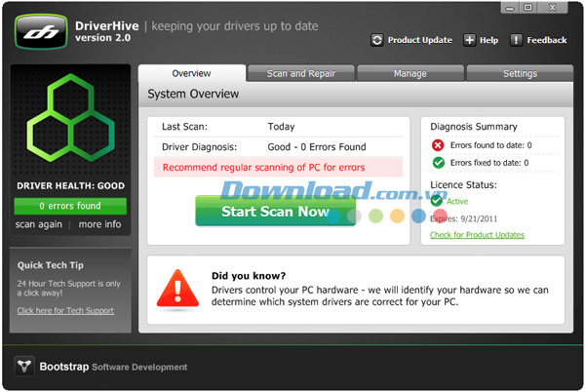Viewport: 585px width, 392px height.
Task: Click Errors fixed to date: 0 text
Action: (x=489, y=163)
